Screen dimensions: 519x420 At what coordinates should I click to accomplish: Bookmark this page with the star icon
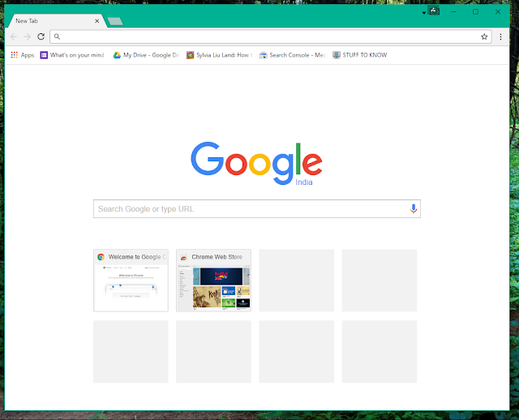click(x=484, y=36)
